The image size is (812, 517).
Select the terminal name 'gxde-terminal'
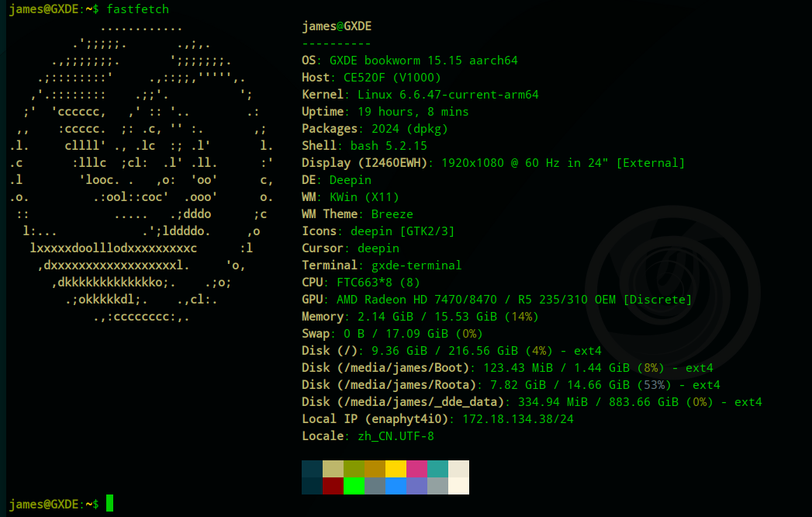click(416, 266)
